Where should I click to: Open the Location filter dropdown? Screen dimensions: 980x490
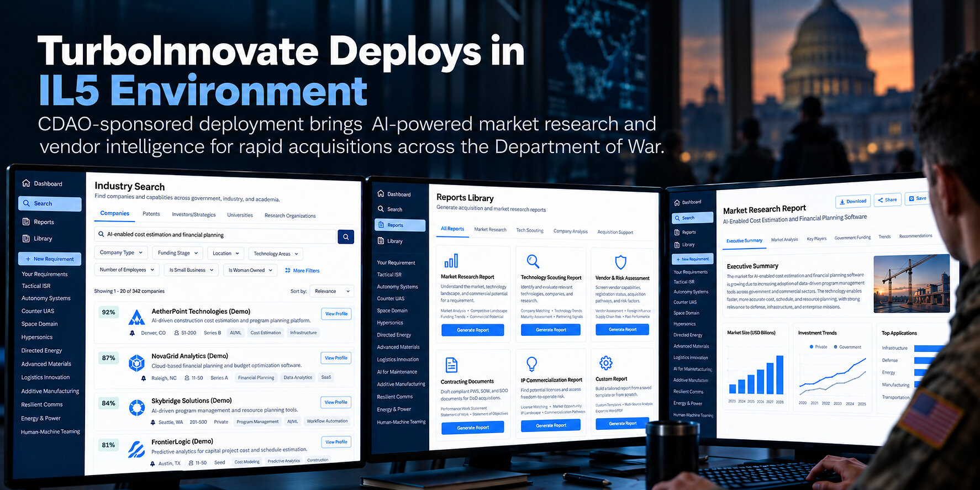pyautogui.click(x=225, y=254)
